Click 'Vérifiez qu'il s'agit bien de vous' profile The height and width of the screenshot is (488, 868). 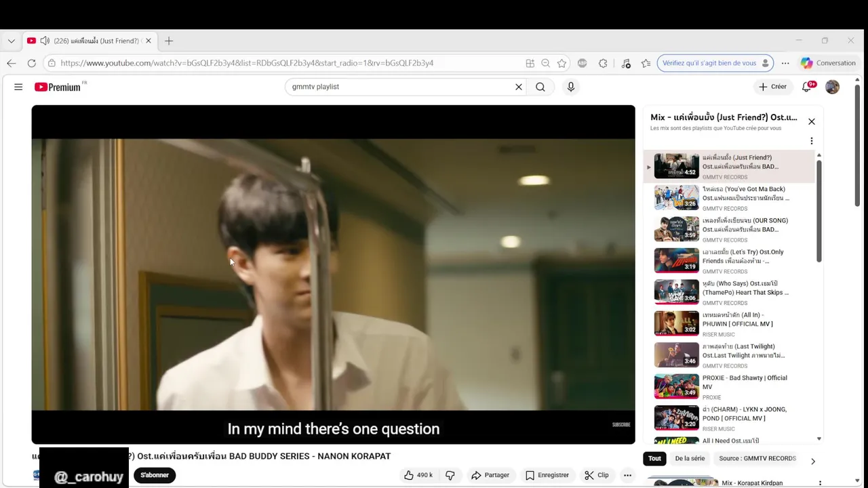tap(715, 63)
